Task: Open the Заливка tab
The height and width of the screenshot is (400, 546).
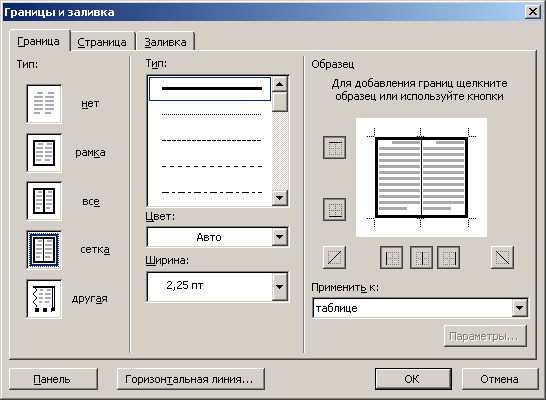Action: (165, 42)
